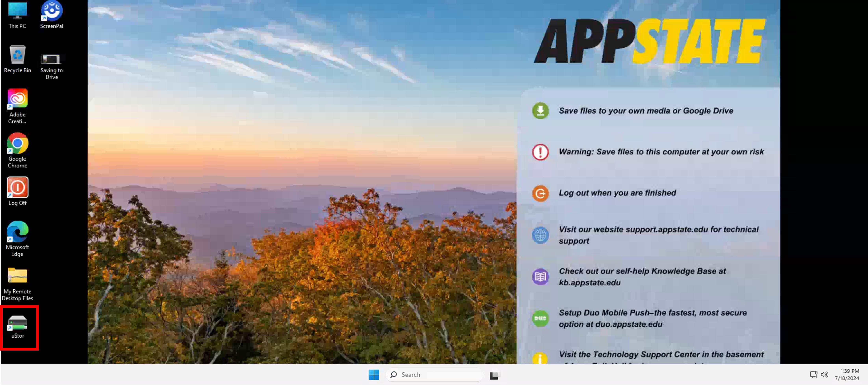Select the My Remote Desktop Files folder
Image resolution: width=868 pixels, height=385 pixels.
coord(17,284)
